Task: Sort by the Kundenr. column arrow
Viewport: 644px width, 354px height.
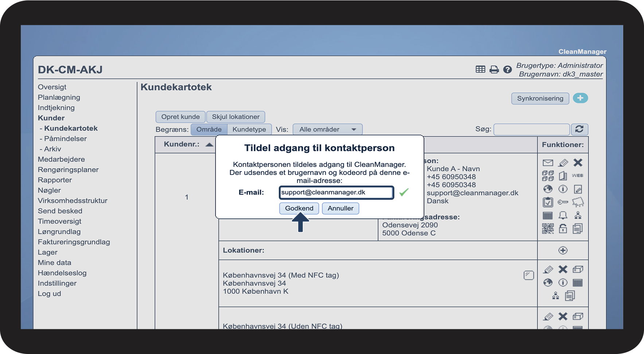Action: (x=209, y=144)
